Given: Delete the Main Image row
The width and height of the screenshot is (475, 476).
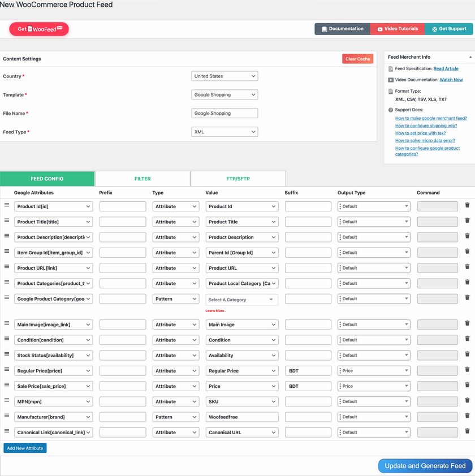Looking at the screenshot, I should (x=467, y=323).
